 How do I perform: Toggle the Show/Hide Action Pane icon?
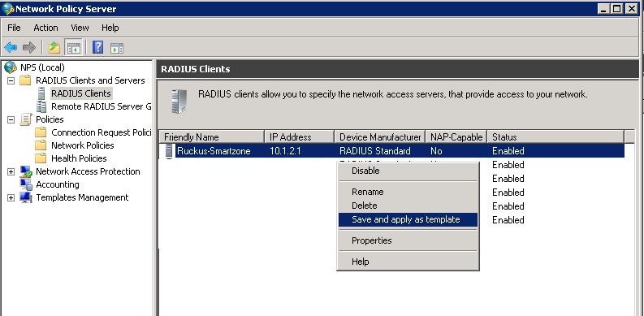coord(117,48)
